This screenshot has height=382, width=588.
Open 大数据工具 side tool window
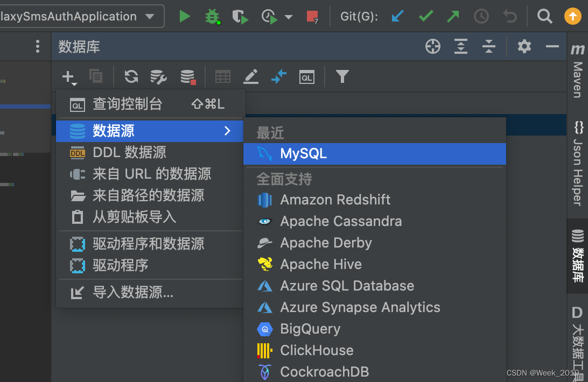pyautogui.click(x=577, y=343)
